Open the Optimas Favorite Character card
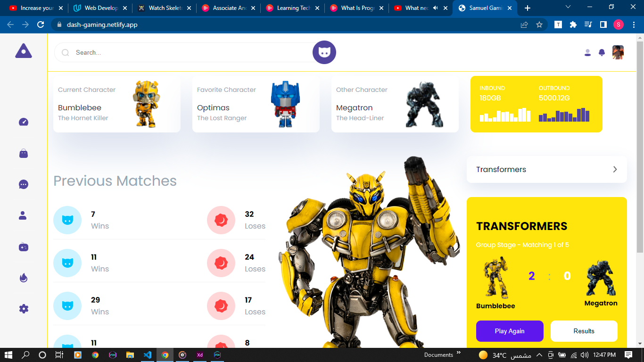The image size is (644, 362). coord(256,104)
